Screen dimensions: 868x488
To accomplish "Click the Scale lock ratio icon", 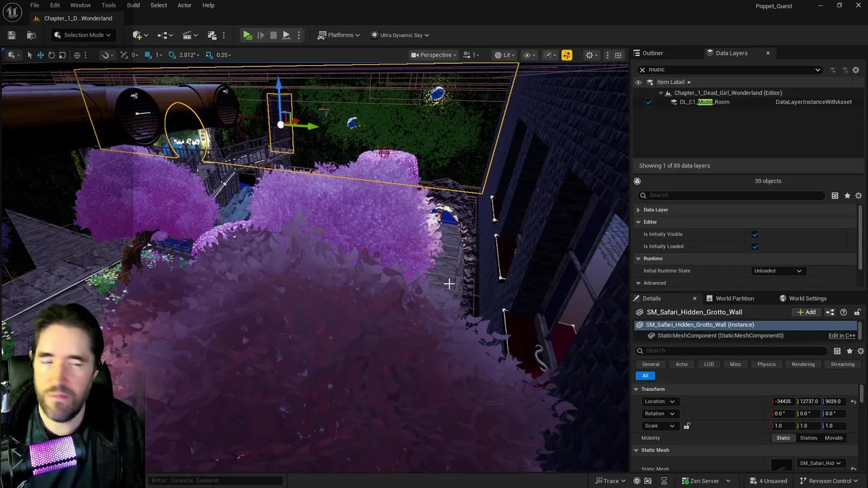I will 686,426.
